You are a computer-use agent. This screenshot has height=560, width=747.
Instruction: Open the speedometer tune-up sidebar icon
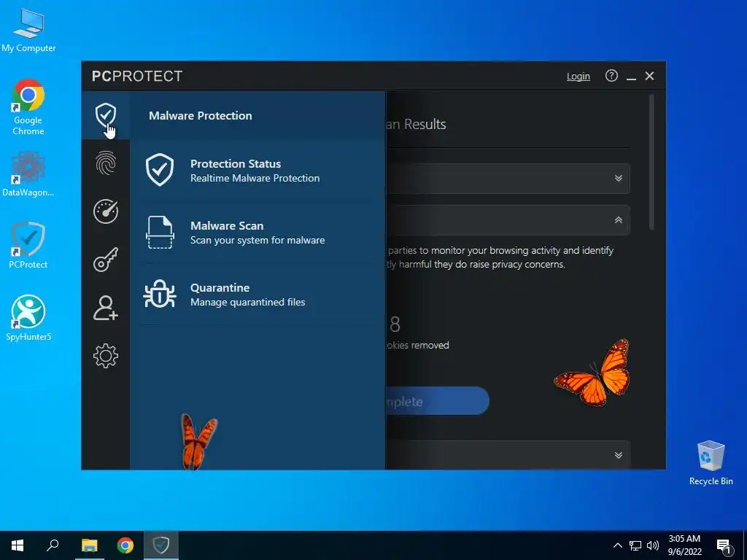pos(106,211)
